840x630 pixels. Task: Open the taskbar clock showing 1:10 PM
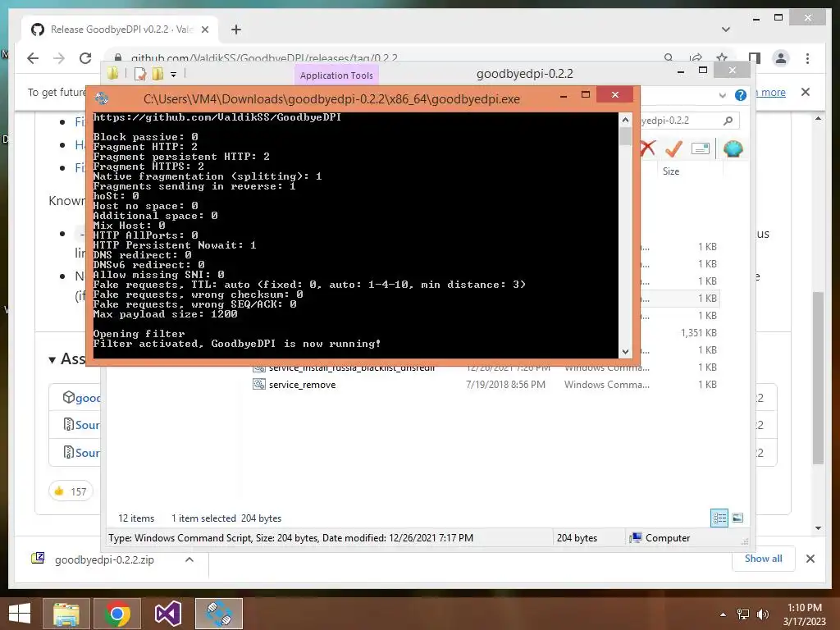pyautogui.click(x=805, y=614)
